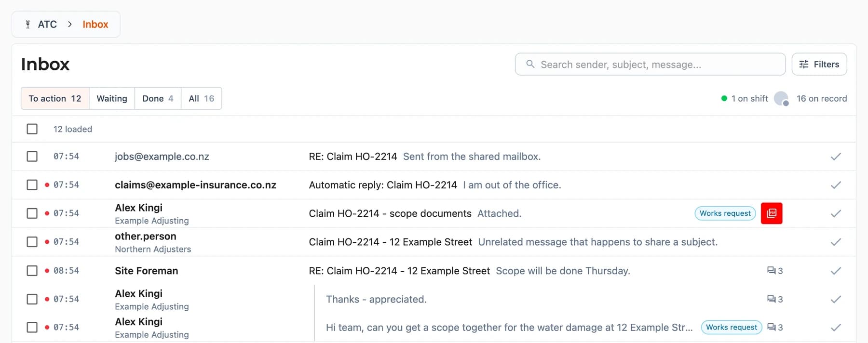
Task: Click the 08:54 timestamp
Action: (66, 271)
